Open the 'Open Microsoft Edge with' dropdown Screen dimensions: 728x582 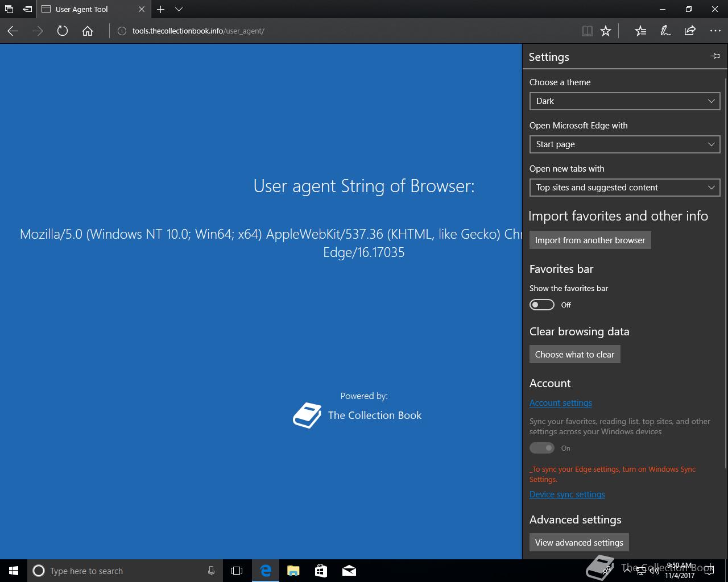[x=624, y=144]
